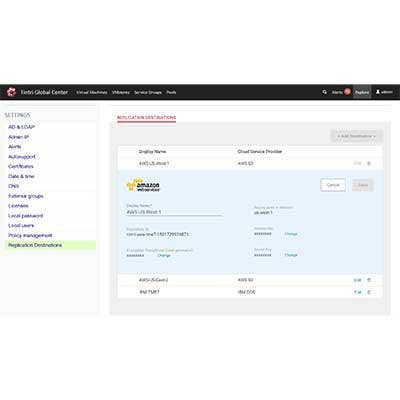The image size is (400, 400).
Task: Expand the Add Destination dropdown
Action: pyautogui.click(x=356, y=136)
